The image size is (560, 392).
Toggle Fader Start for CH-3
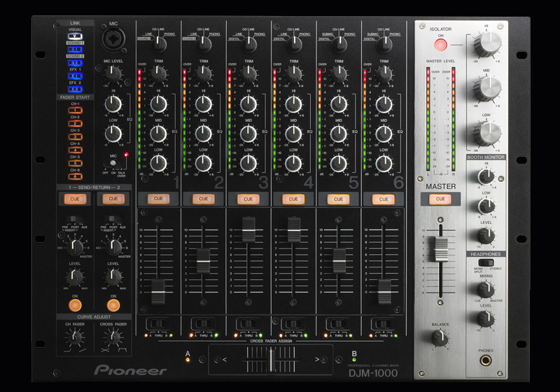tap(75, 136)
